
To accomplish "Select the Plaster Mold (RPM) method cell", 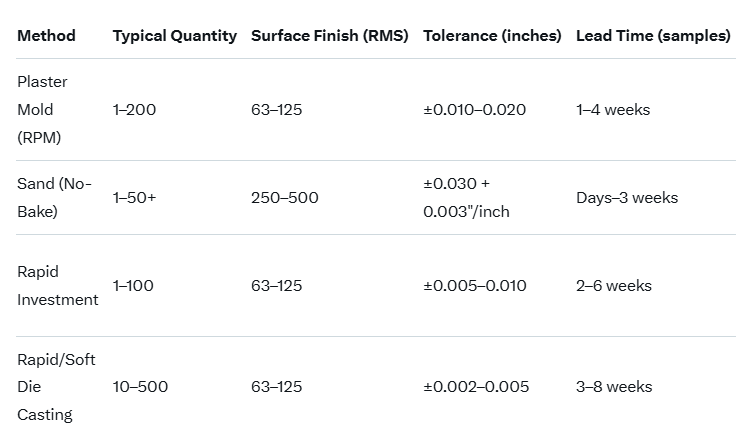I will (43, 110).
